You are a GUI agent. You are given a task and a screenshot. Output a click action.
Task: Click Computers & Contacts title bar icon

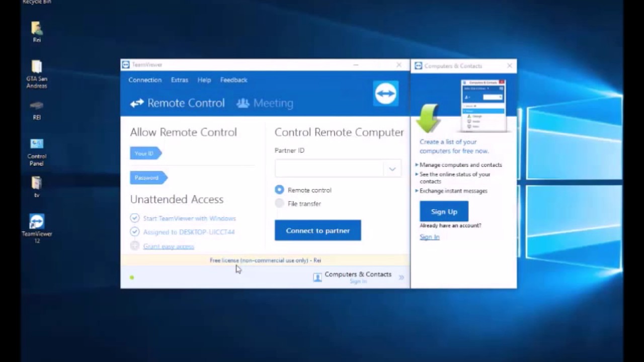coord(418,66)
